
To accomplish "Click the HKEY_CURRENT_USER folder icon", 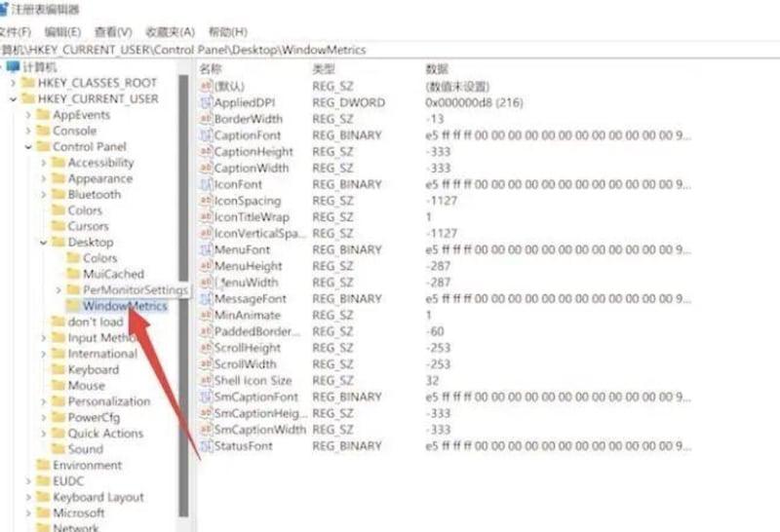I will click(28, 99).
